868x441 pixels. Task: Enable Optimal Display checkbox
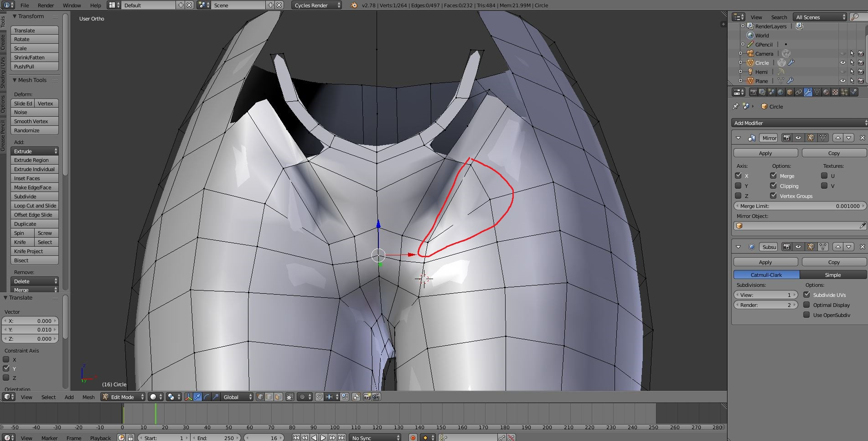[x=806, y=305]
